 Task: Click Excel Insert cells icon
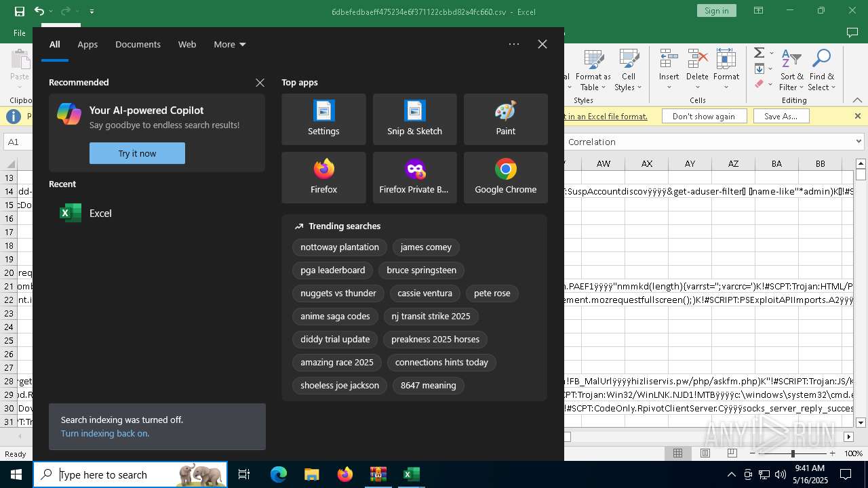pyautogui.click(x=669, y=59)
